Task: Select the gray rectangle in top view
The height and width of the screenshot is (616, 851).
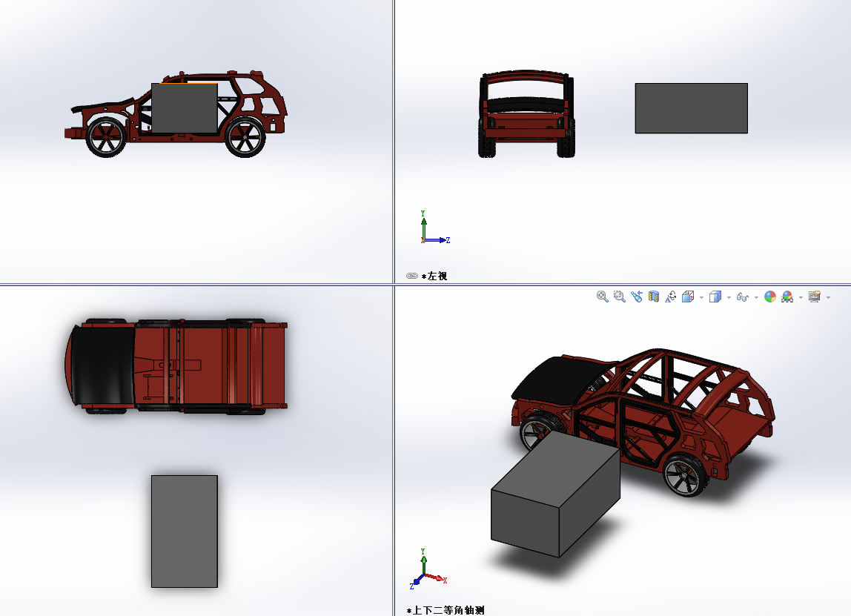Action: click(185, 531)
